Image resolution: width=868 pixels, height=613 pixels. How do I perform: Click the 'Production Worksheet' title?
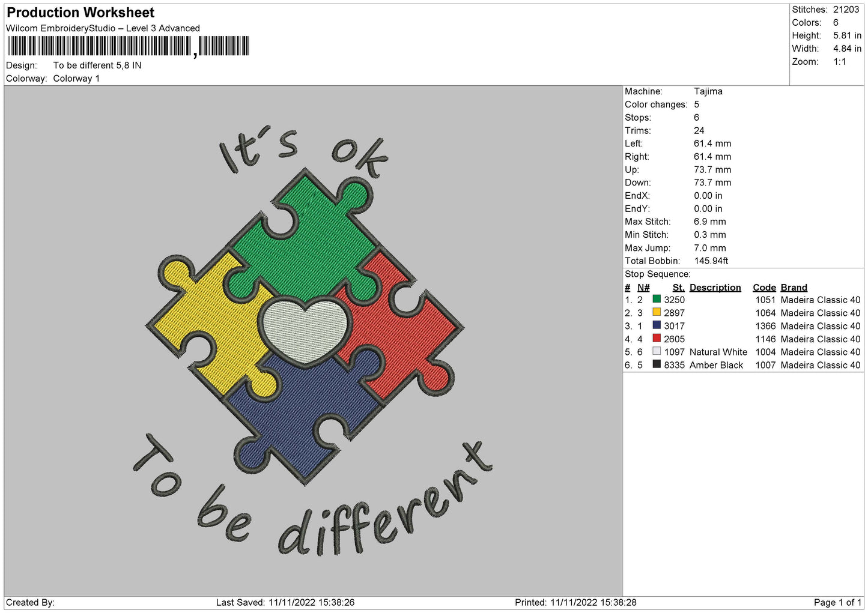[80, 13]
